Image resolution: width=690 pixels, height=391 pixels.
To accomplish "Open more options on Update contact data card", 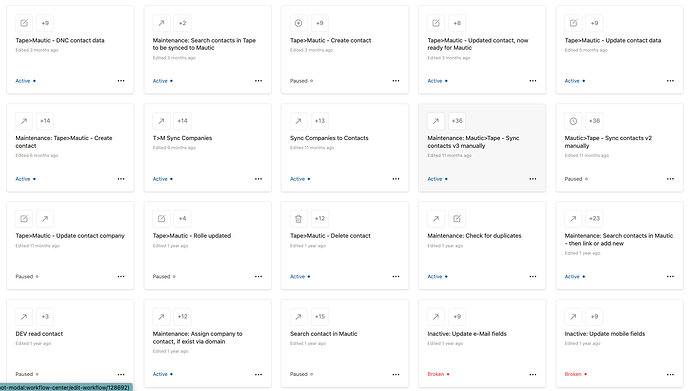I will (x=670, y=81).
